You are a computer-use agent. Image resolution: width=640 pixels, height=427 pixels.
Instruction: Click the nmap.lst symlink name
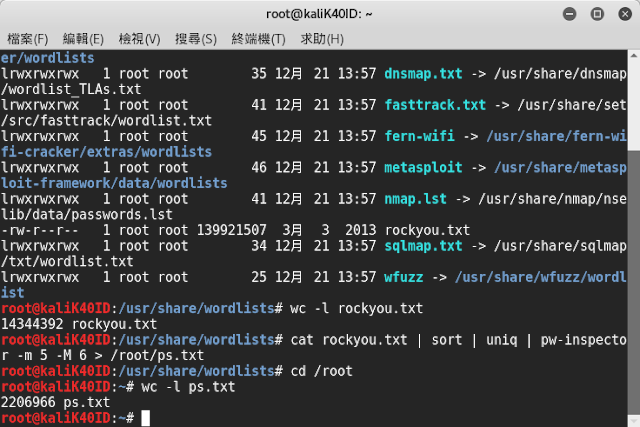(416, 199)
